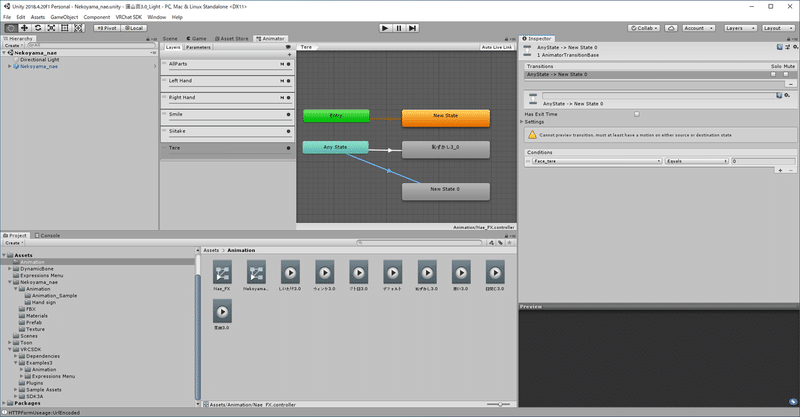Select the Hand tool in the toolbar
This screenshot has height=417, width=800.
(10, 28)
